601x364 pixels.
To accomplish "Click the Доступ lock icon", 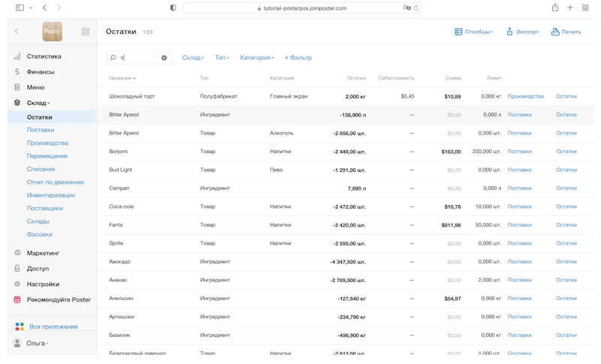I will point(17,269).
